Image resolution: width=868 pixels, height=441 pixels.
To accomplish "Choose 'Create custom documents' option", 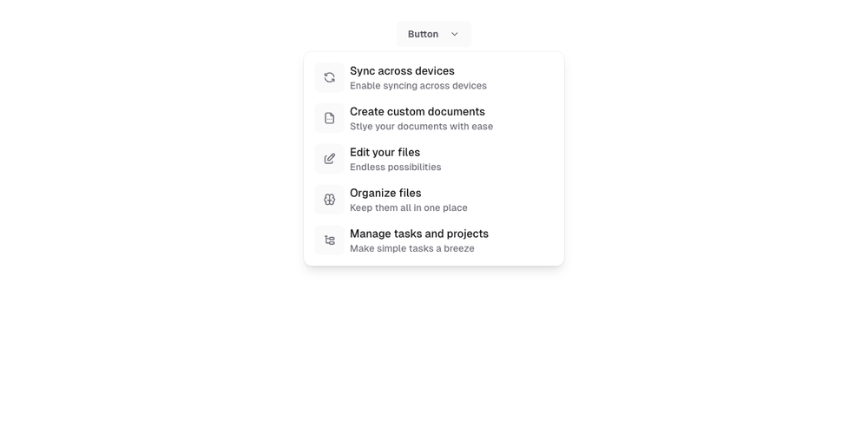I will click(418, 112).
